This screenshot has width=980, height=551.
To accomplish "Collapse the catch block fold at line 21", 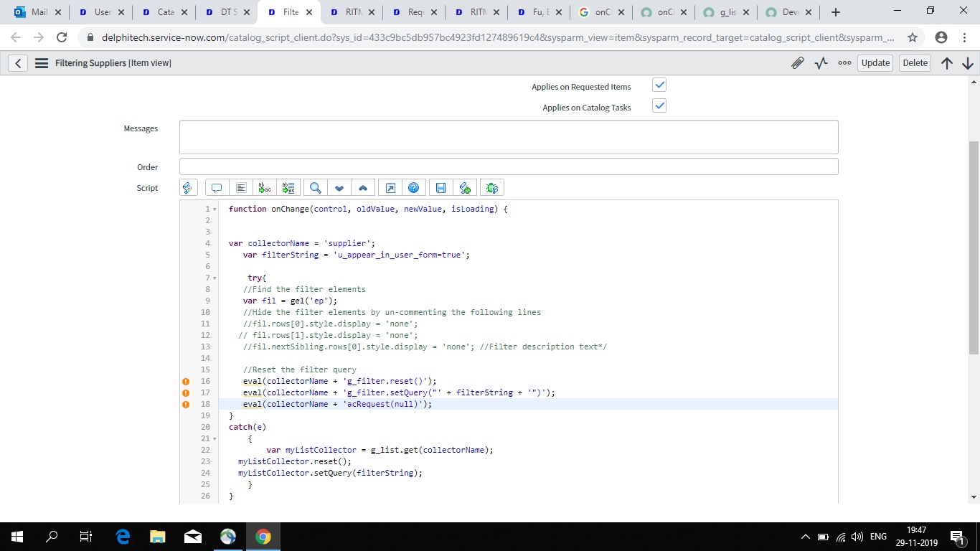I will (x=215, y=439).
